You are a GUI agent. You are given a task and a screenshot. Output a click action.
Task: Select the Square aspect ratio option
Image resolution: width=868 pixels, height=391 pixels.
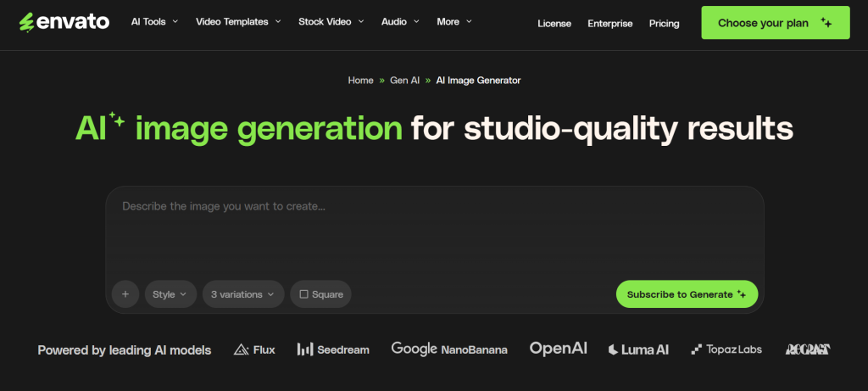[321, 294]
